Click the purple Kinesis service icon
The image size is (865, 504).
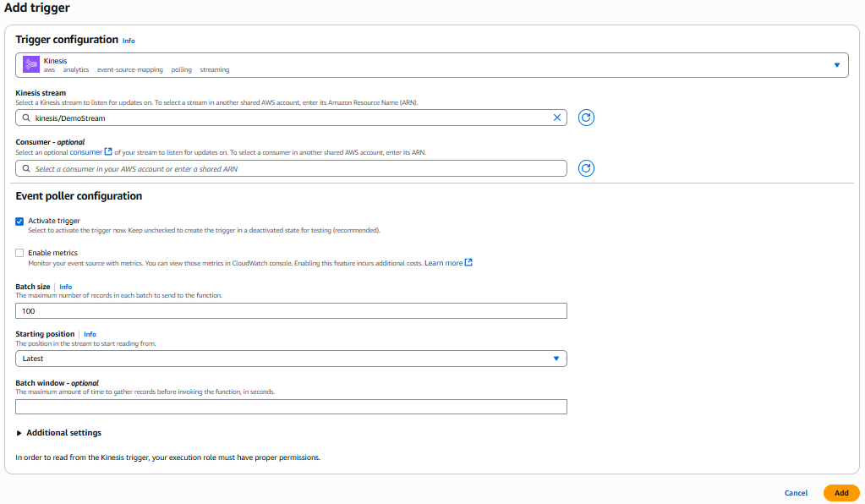pos(31,65)
